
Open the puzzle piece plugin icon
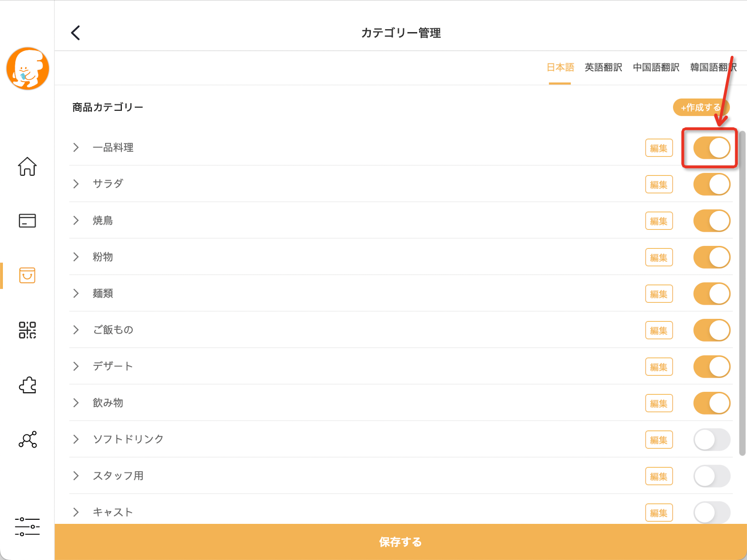[x=27, y=385]
